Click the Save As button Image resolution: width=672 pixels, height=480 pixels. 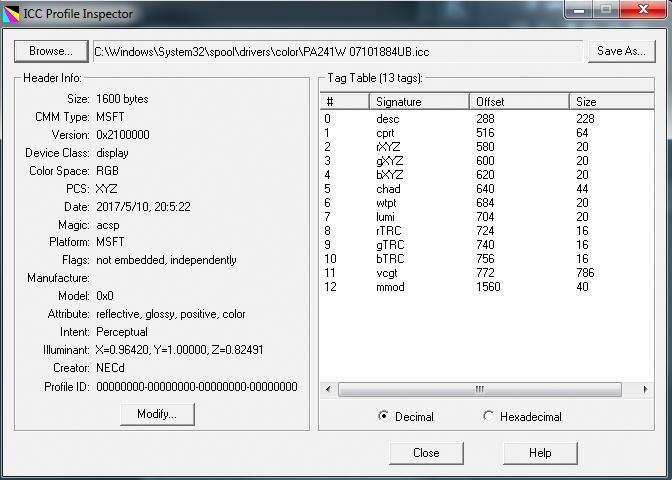coord(621,51)
